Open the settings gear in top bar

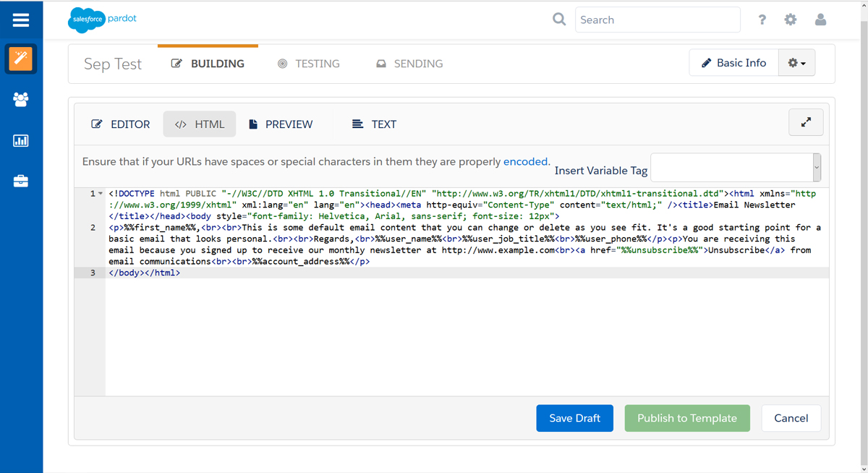click(791, 20)
